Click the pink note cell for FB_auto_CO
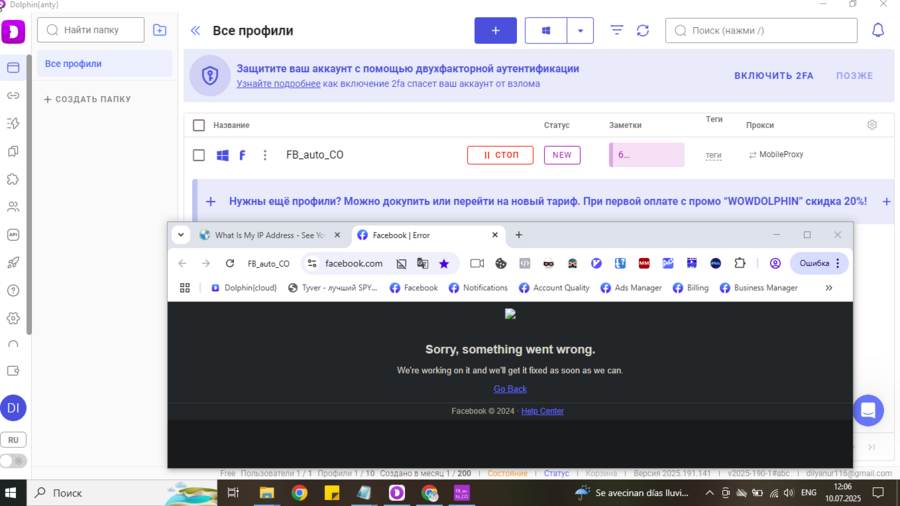This screenshot has height=506, width=900. click(647, 155)
